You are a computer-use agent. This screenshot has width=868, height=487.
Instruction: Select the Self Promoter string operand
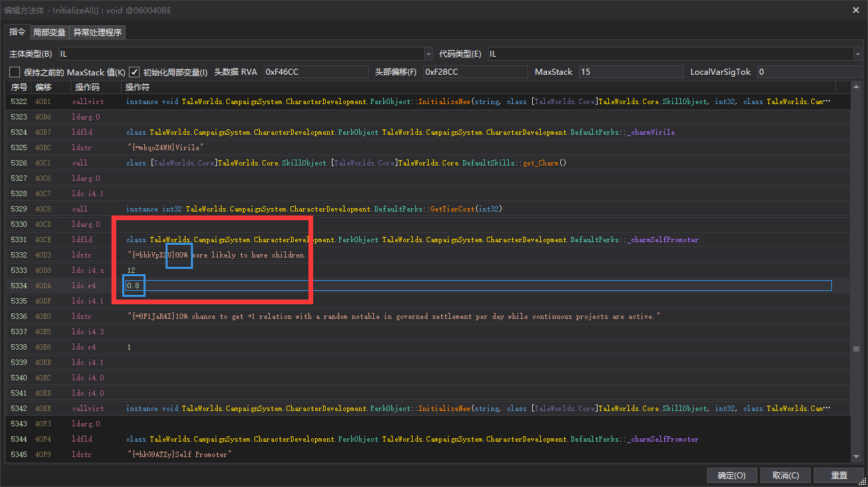tap(179, 454)
